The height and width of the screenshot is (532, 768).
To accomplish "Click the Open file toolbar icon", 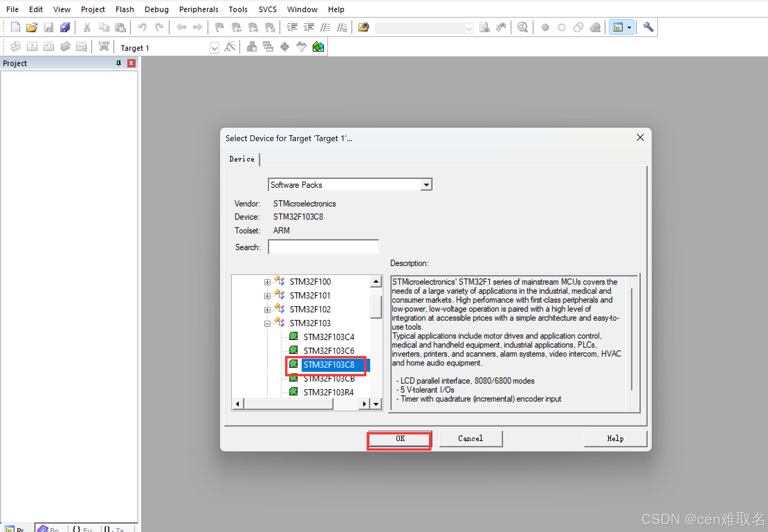I will pos(31,27).
